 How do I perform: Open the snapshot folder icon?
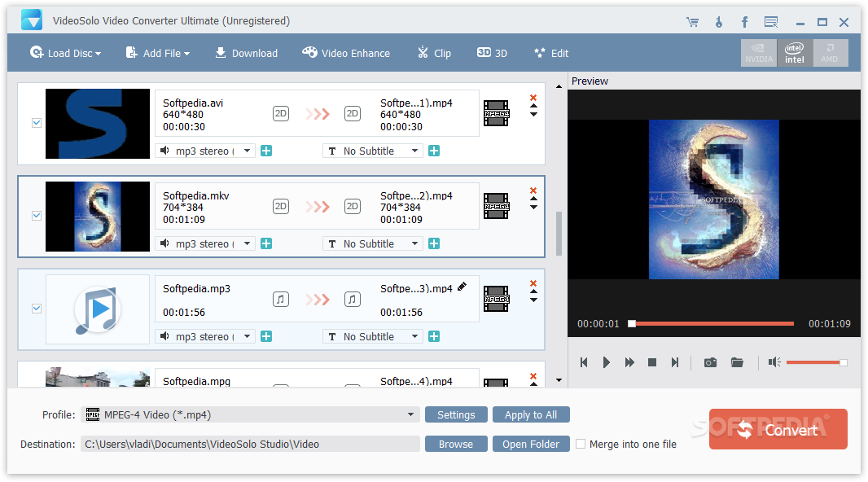coord(737,362)
